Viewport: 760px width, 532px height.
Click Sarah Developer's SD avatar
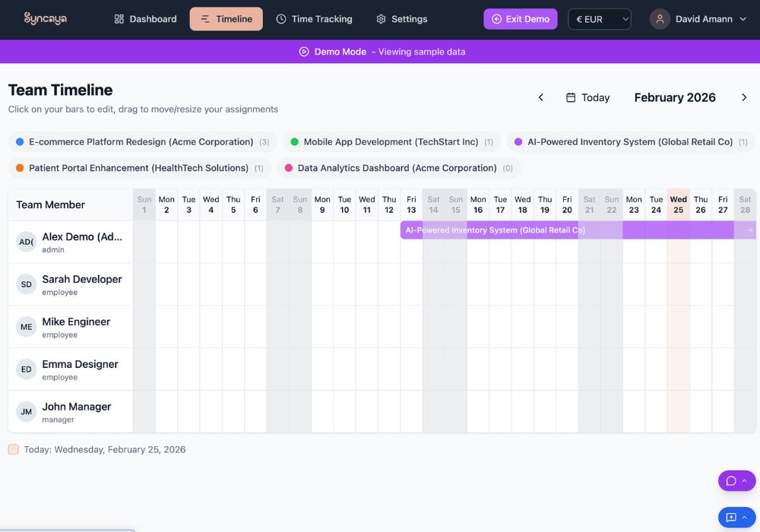point(27,284)
